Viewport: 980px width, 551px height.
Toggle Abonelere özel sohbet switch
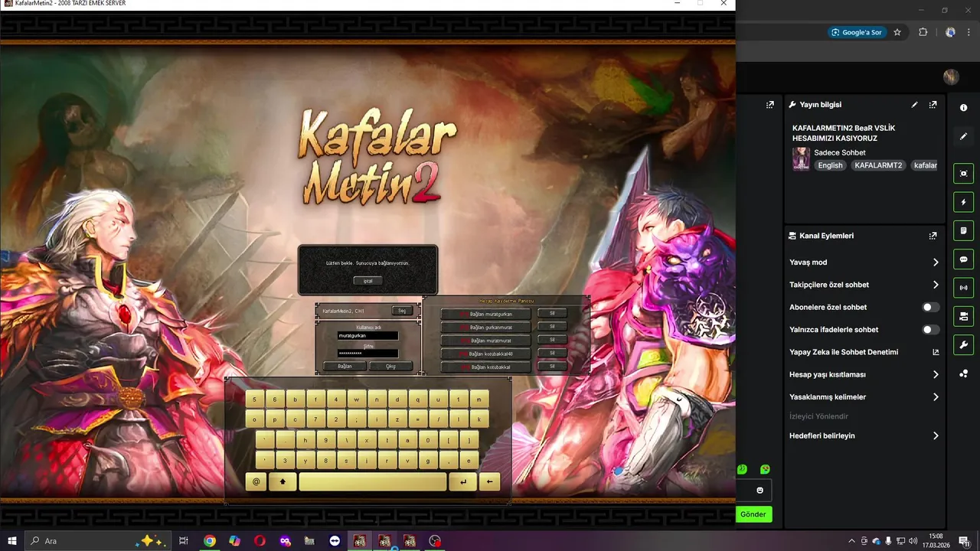(x=931, y=307)
